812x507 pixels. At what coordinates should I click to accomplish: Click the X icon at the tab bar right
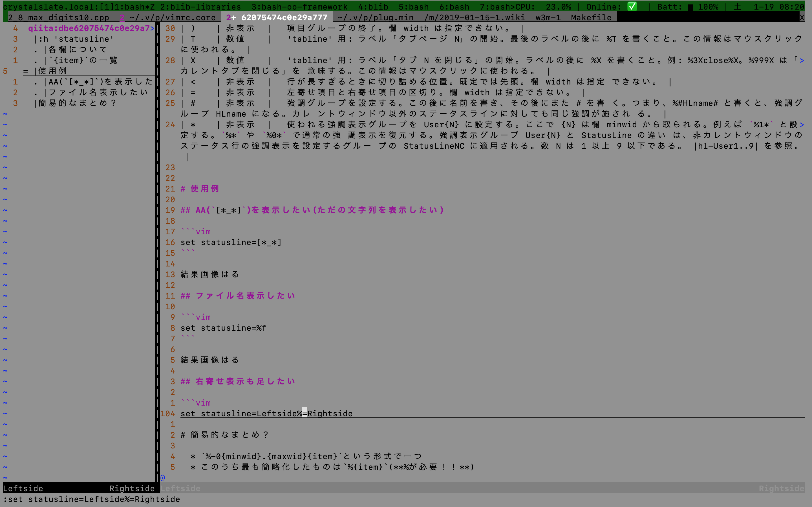pos(802,17)
